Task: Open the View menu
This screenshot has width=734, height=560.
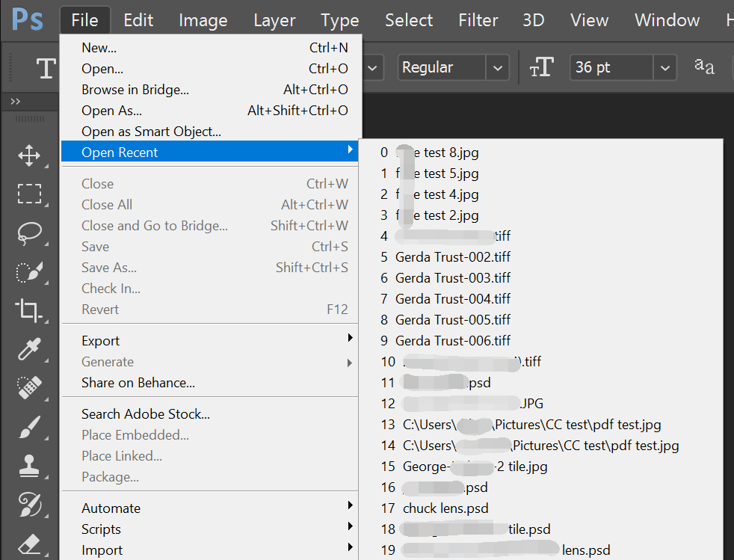Action: 589,20
